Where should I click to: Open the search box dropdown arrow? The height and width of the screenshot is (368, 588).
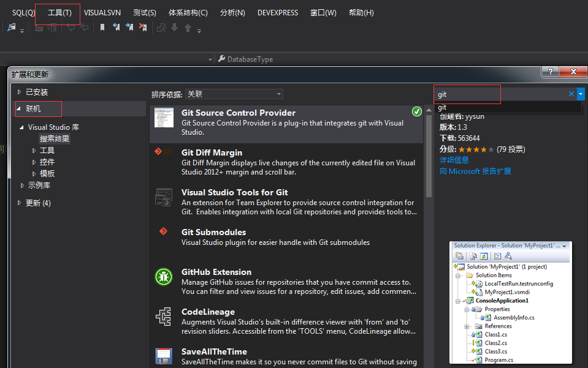[581, 94]
